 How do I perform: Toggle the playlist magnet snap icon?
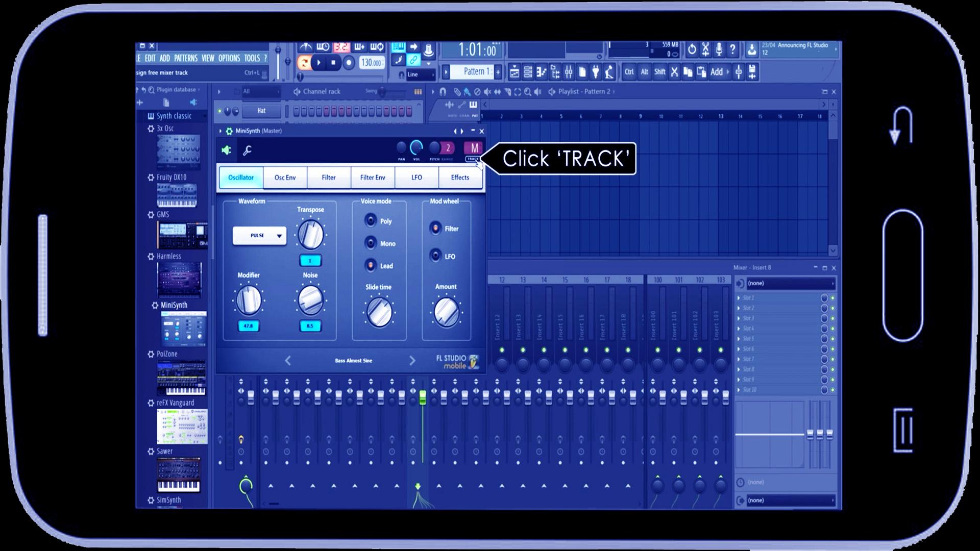click(x=443, y=92)
